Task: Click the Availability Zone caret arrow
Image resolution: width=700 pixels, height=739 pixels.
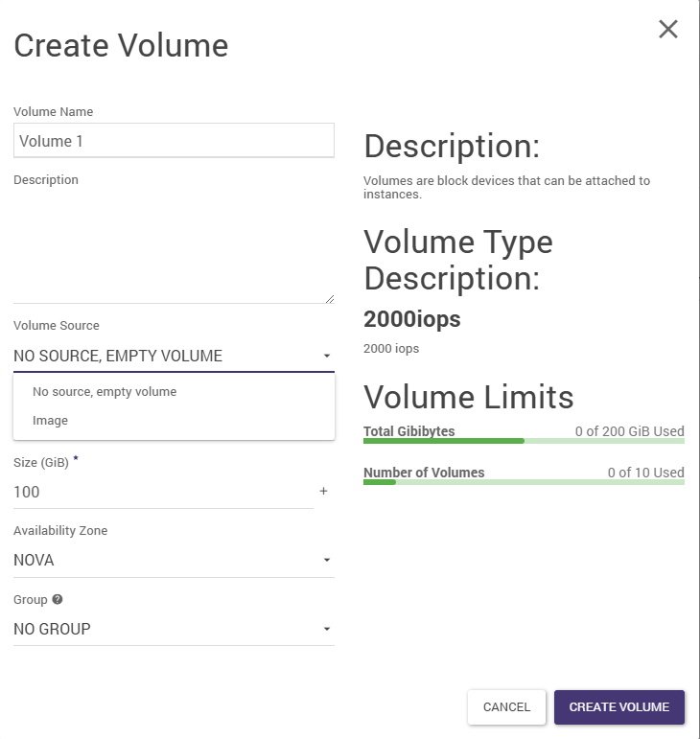Action: tap(326, 561)
